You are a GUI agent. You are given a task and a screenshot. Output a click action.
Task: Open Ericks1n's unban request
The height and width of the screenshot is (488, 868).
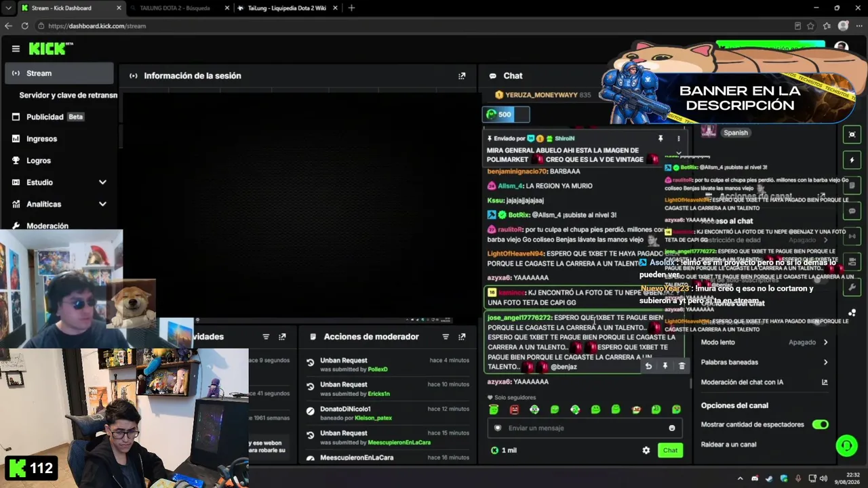[x=387, y=389]
